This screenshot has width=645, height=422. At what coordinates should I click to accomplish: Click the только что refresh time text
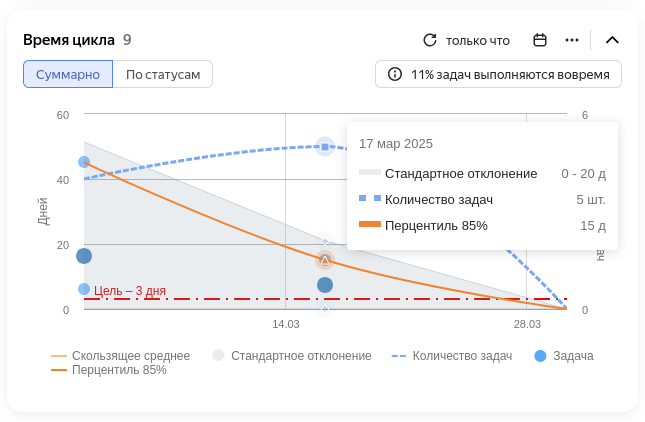[x=478, y=41]
